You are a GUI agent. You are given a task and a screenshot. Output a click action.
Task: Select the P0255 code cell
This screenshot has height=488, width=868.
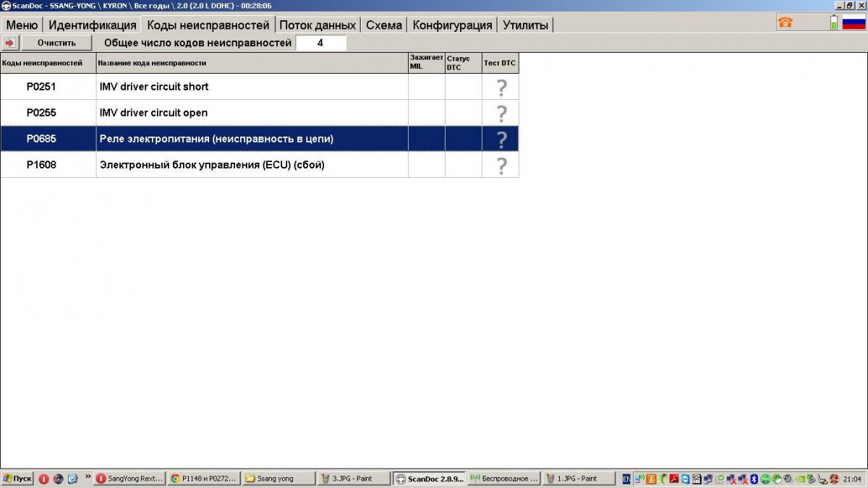(48, 113)
